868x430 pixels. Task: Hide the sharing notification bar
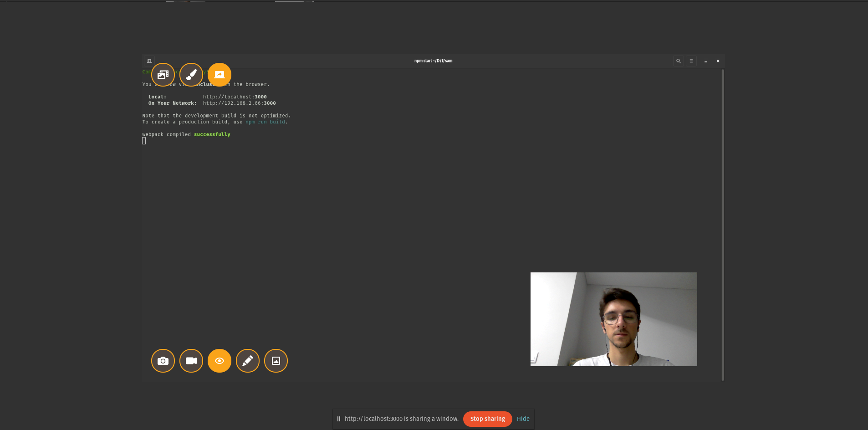pos(523,419)
